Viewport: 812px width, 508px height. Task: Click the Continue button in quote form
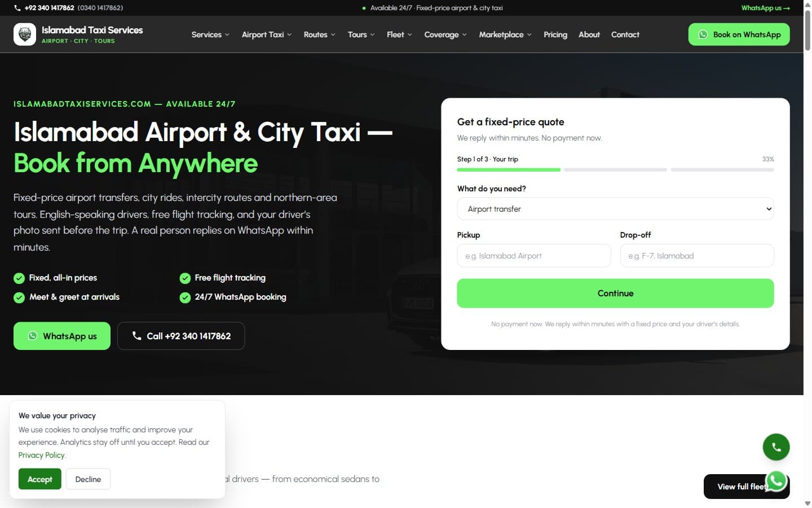click(x=615, y=294)
